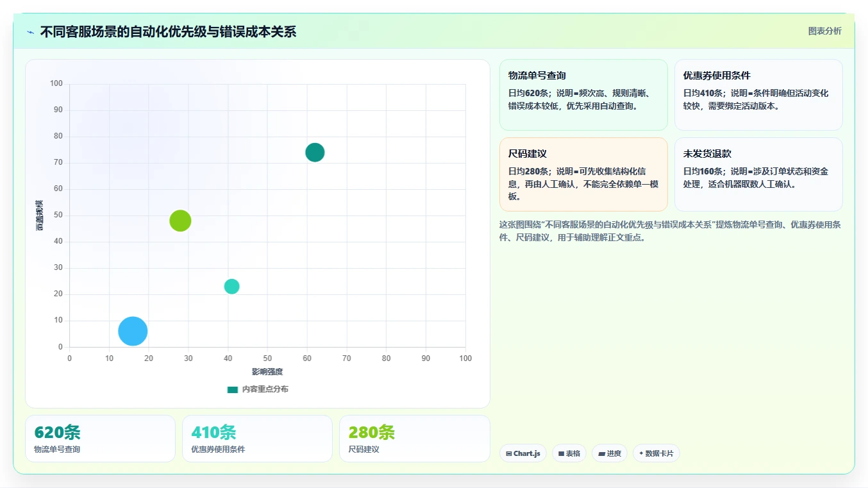Click the lime green bubble near x=28
868x488 pixels.
coord(180,221)
